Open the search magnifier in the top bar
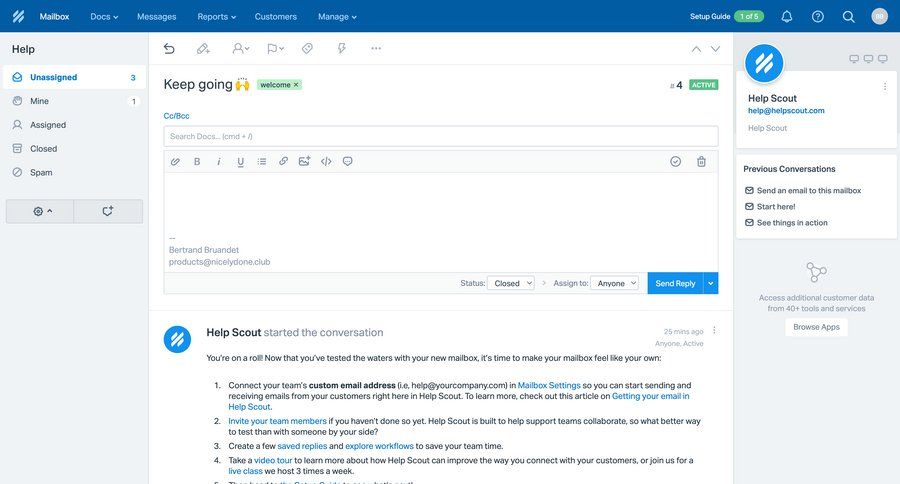Screen dimensions: 900x484 point(848,17)
